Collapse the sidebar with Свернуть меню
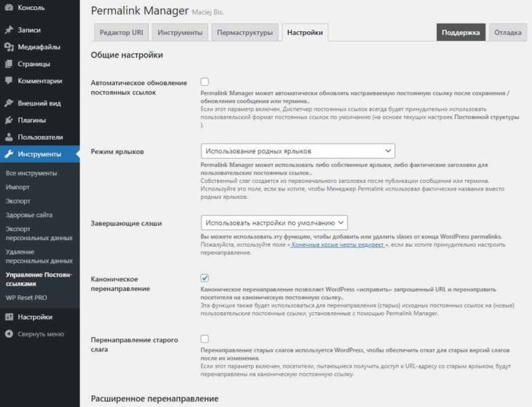Viewport: 532px width, 407px height. pyautogui.click(x=34, y=333)
